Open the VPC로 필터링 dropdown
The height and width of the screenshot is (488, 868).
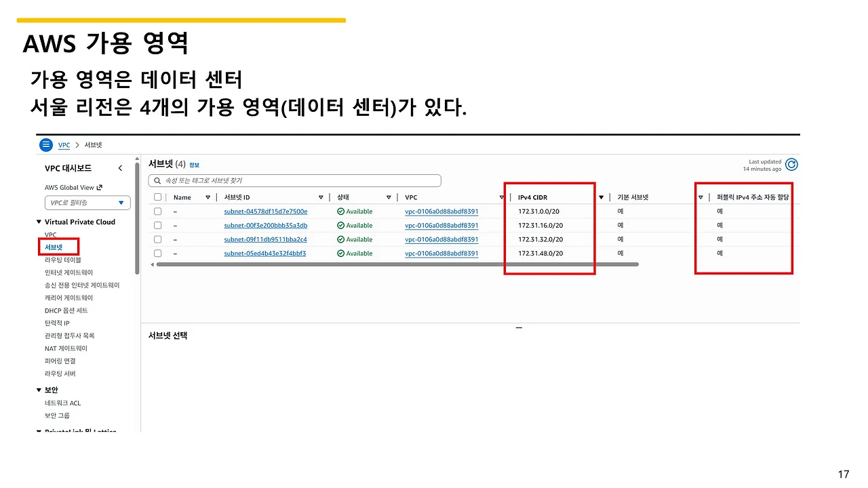pyautogui.click(x=87, y=203)
